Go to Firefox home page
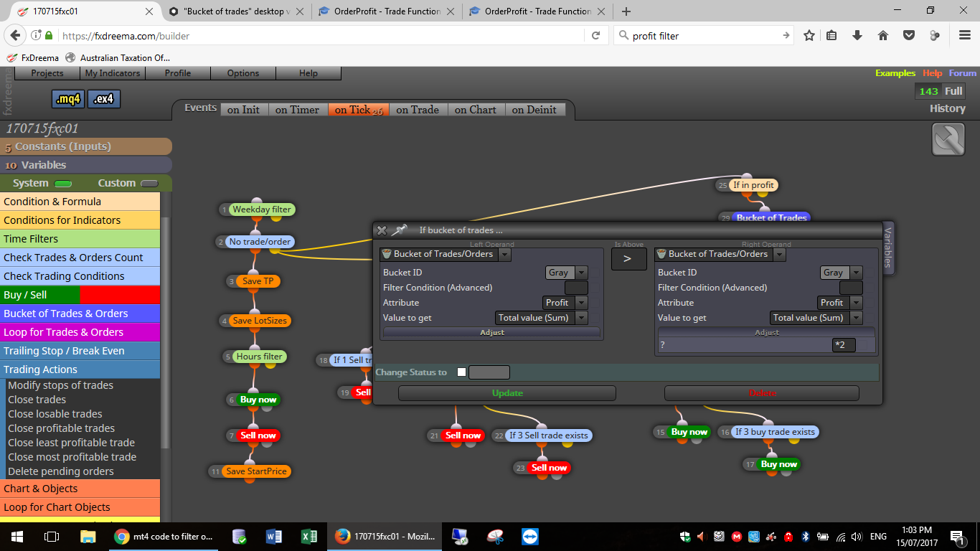This screenshot has width=980, height=551. pyautogui.click(x=883, y=35)
